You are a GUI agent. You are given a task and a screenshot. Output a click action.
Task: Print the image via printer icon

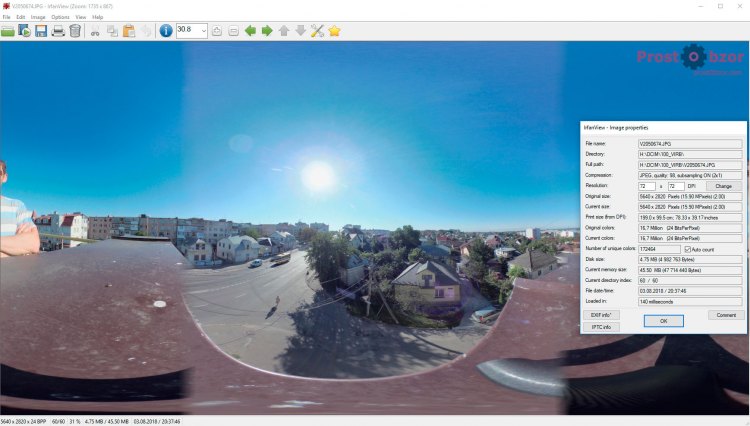pos(58,32)
